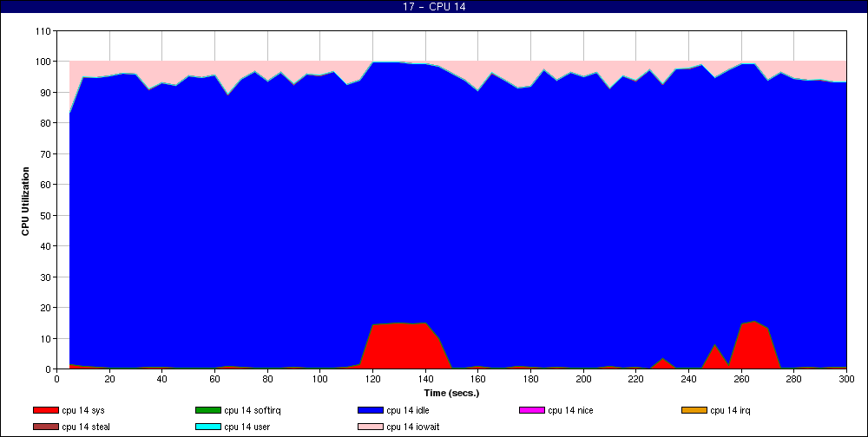Click the chart title '17 - CPU 14'
The width and height of the screenshot is (868, 437).
pos(434,7)
